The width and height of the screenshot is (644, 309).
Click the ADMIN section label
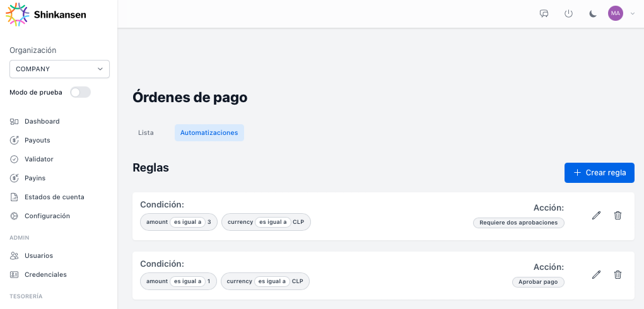coord(20,238)
